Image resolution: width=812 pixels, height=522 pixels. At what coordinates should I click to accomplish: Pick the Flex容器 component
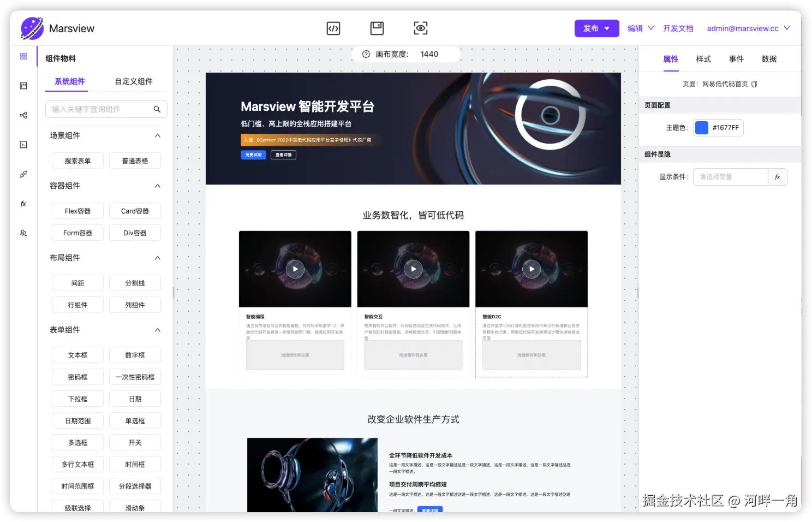coord(77,211)
